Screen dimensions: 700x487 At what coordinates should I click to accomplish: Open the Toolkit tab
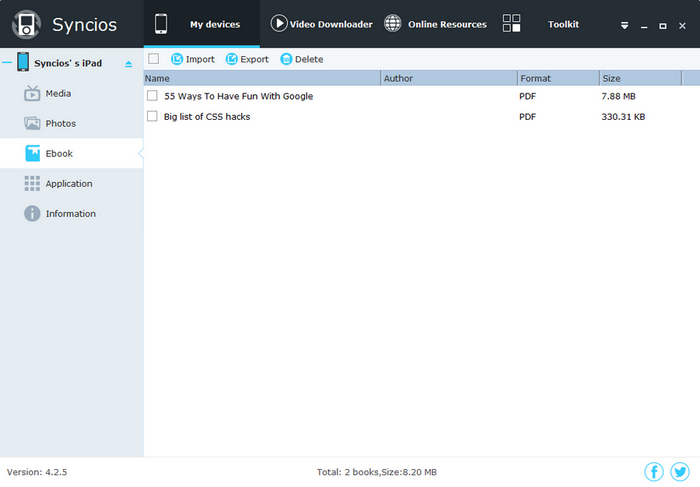[x=563, y=24]
